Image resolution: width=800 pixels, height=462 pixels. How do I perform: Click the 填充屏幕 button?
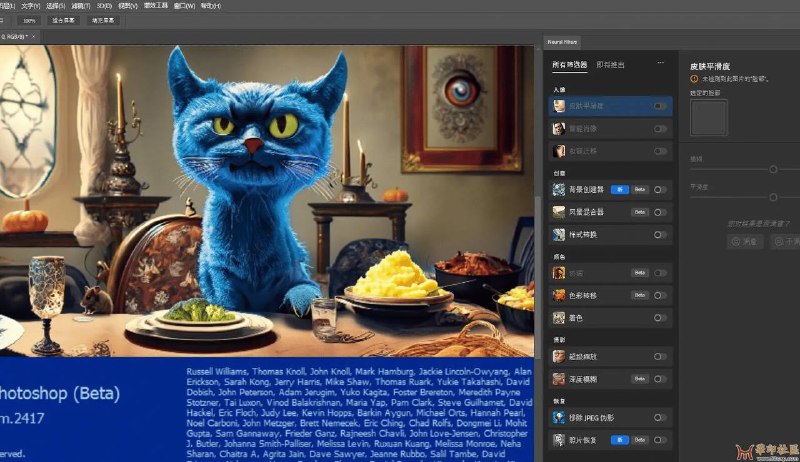[x=103, y=20]
